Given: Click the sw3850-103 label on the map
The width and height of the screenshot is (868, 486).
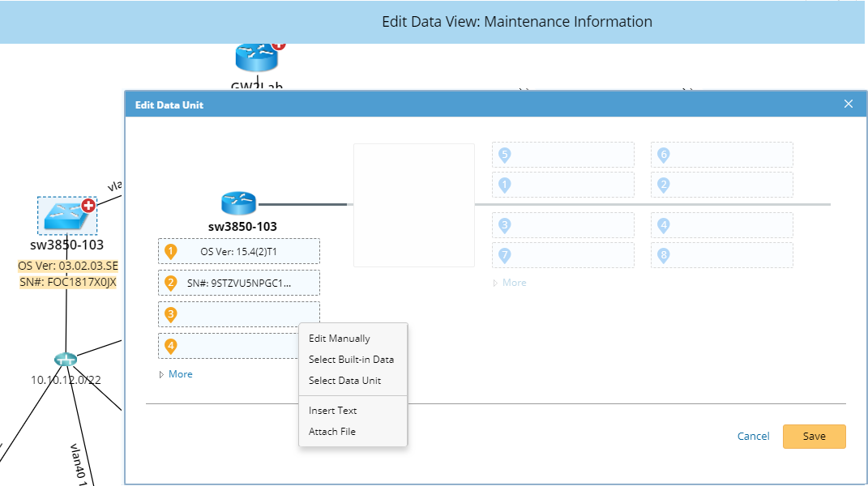Looking at the screenshot, I should pyautogui.click(x=66, y=245).
